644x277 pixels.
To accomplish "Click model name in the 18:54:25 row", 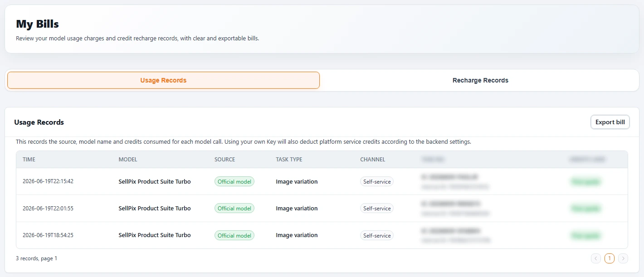I will click(x=155, y=235).
